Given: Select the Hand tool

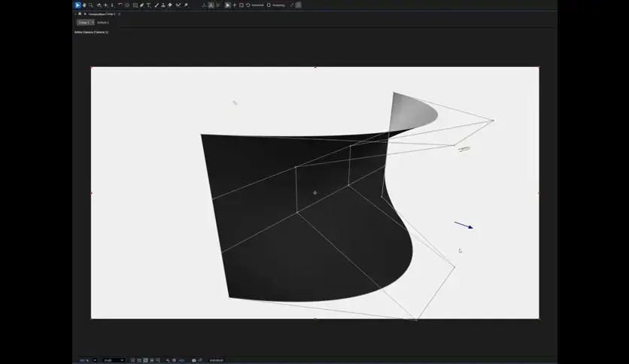Looking at the screenshot, I should (x=84, y=5).
